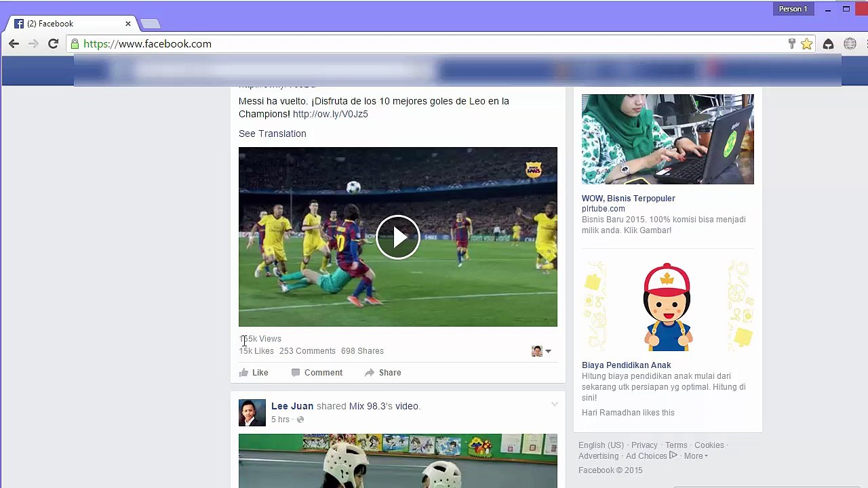Open a new browser tab
Screen dimensions: 868x488
point(151,24)
